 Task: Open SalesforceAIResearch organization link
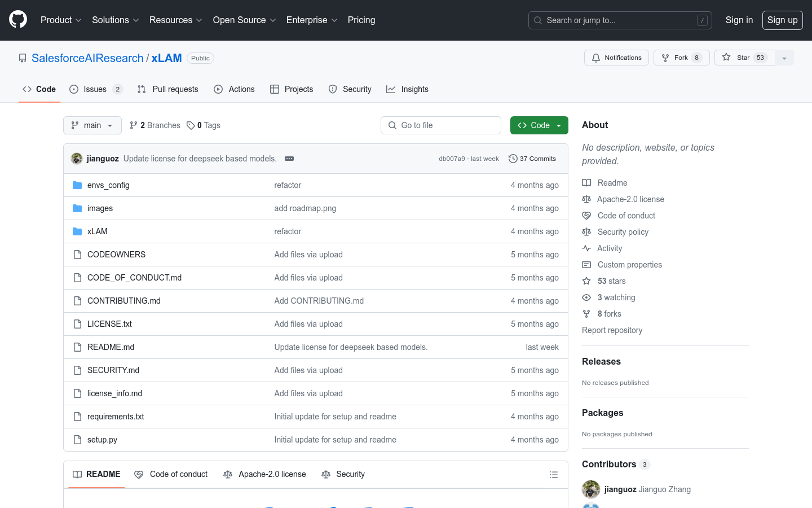tap(87, 58)
